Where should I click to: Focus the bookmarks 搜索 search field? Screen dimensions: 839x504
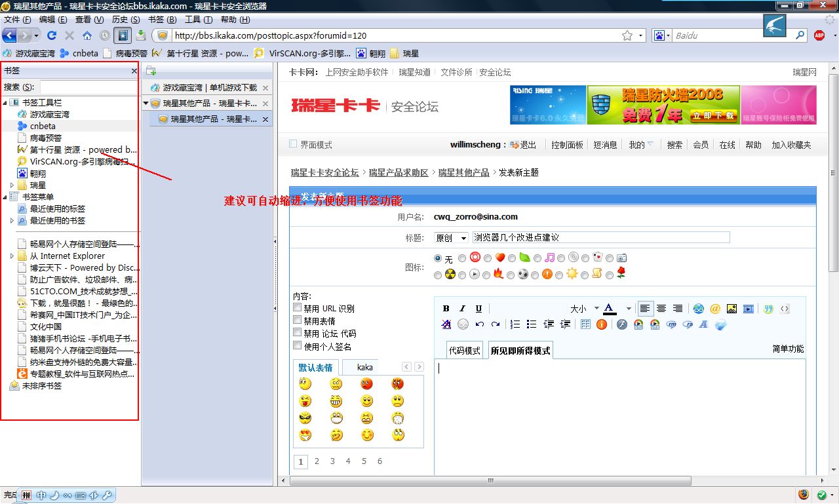pos(88,87)
